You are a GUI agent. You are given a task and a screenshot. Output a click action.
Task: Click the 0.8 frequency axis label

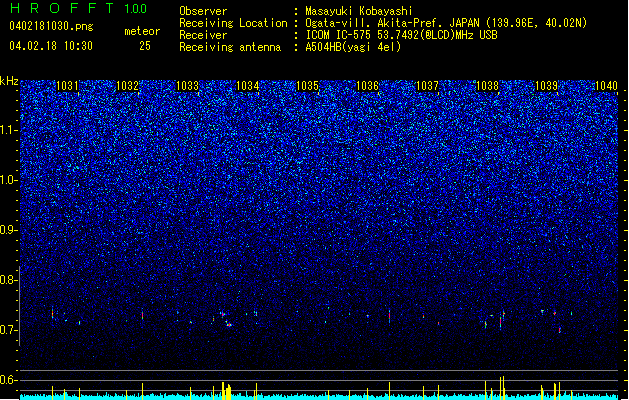point(9,280)
